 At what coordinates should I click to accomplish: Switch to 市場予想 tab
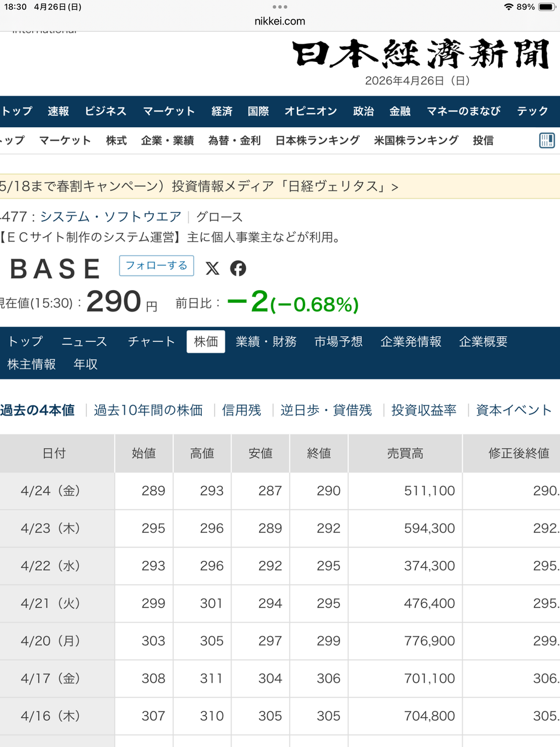tap(338, 341)
